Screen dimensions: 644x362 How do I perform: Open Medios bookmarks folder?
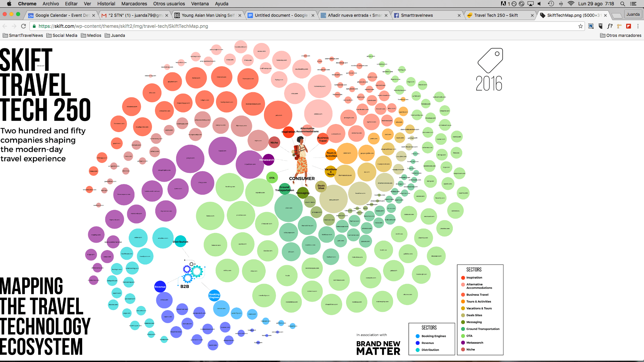point(91,36)
